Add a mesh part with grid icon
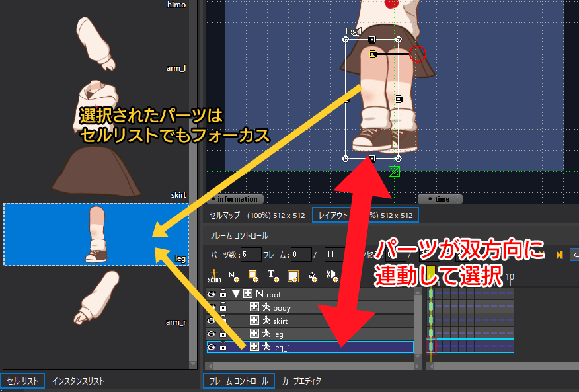This screenshot has height=392, width=579. tap(293, 276)
